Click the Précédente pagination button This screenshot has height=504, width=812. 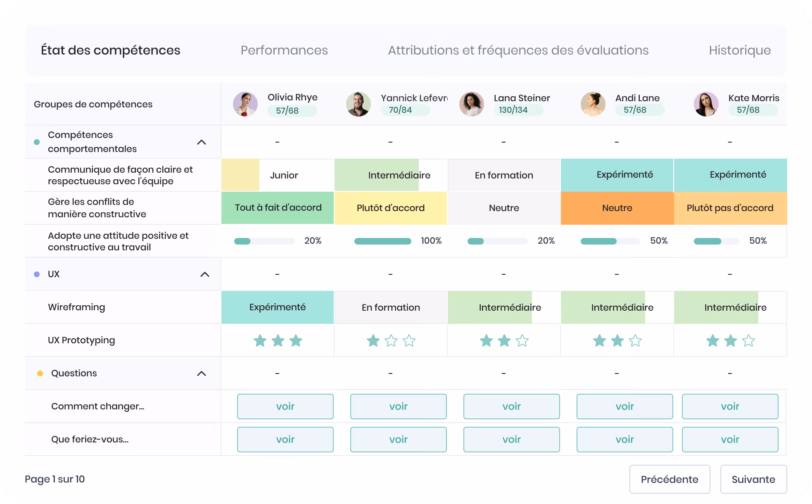coord(670,479)
